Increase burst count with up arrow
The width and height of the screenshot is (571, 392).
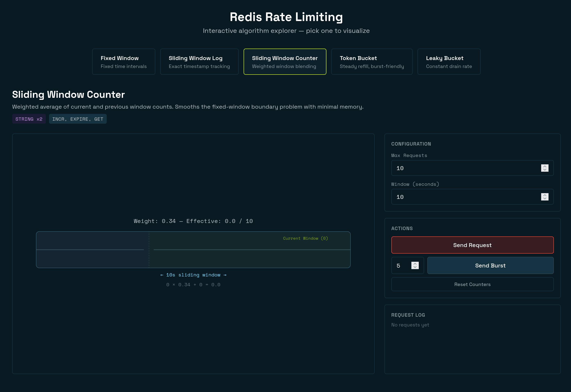(415, 264)
